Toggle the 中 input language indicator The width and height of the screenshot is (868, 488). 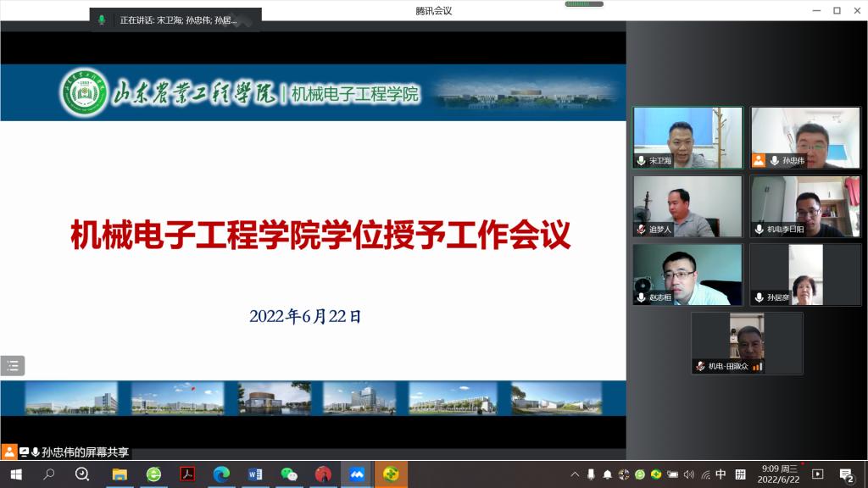[x=721, y=474]
